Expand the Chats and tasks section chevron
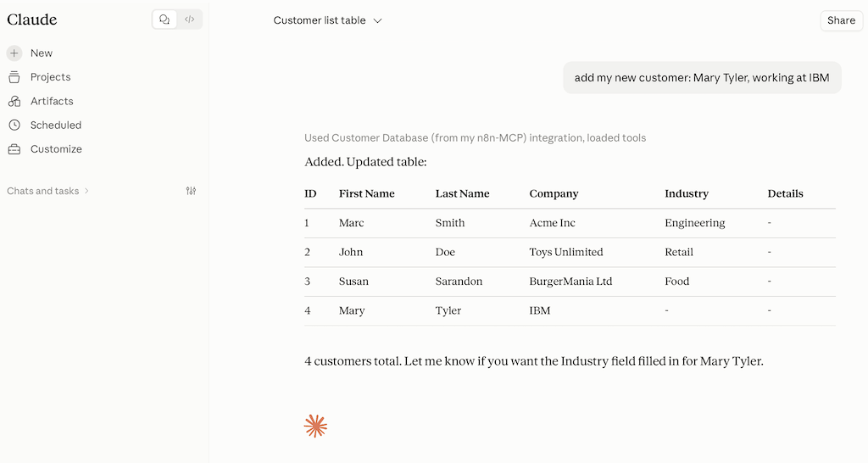Viewport: 868px width, 463px height. [x=87, y=191]
